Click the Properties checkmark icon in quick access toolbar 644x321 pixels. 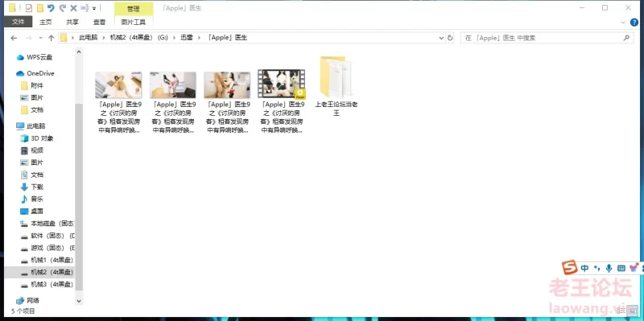point(29,8)
